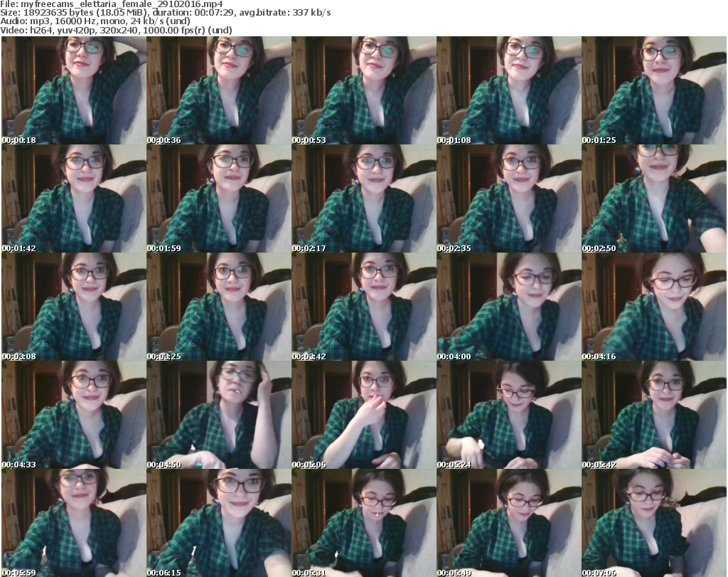Viewport: 728px width, 577px height.
Task: Click the thumbnail frame stamped 00:01:42
Action: pyautogui.click(x=74, y=198)
